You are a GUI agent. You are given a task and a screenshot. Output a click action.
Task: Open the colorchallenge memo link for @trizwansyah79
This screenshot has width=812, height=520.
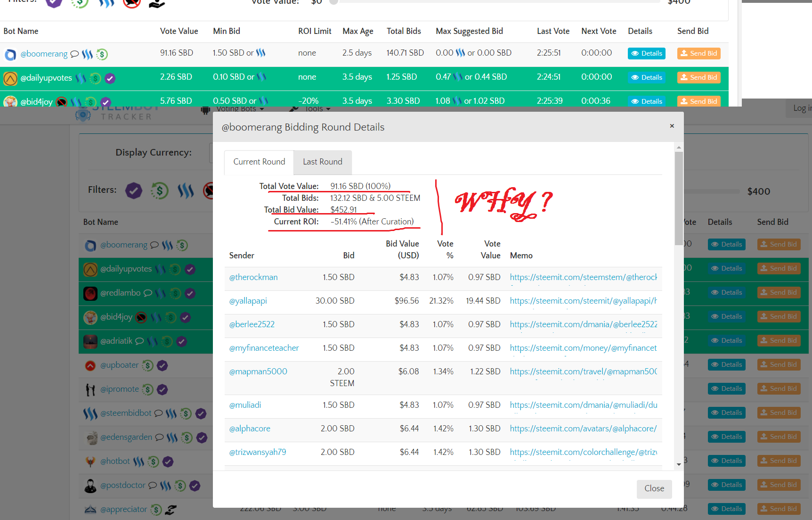584,452
